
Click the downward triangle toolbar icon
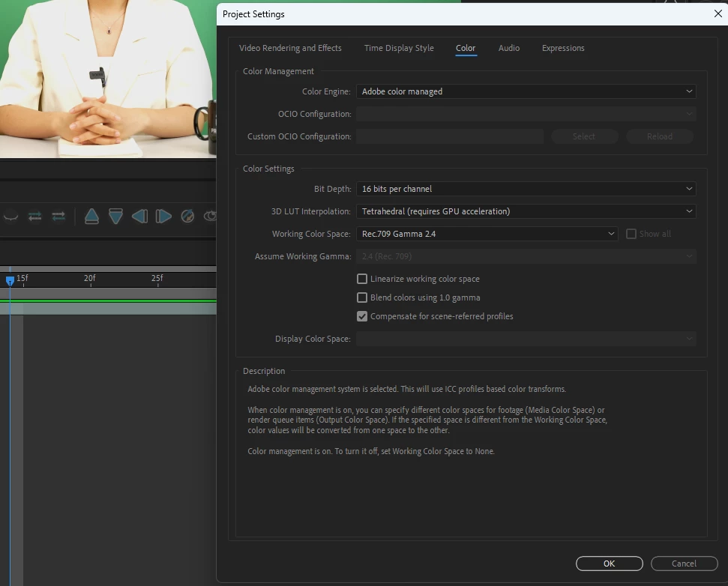[115, 217]
